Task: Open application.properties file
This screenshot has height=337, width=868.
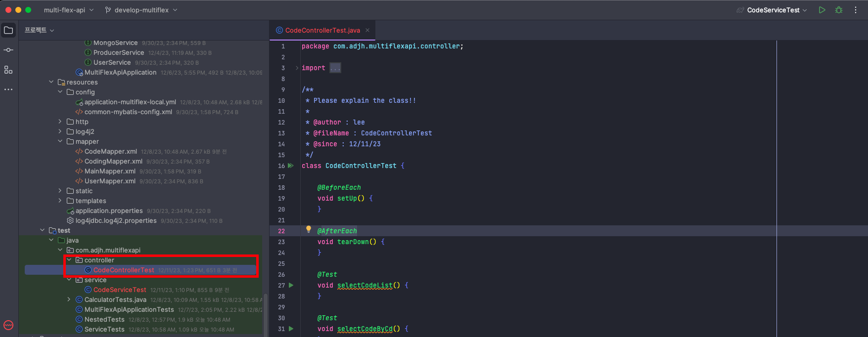Action: tap(109, 211)
